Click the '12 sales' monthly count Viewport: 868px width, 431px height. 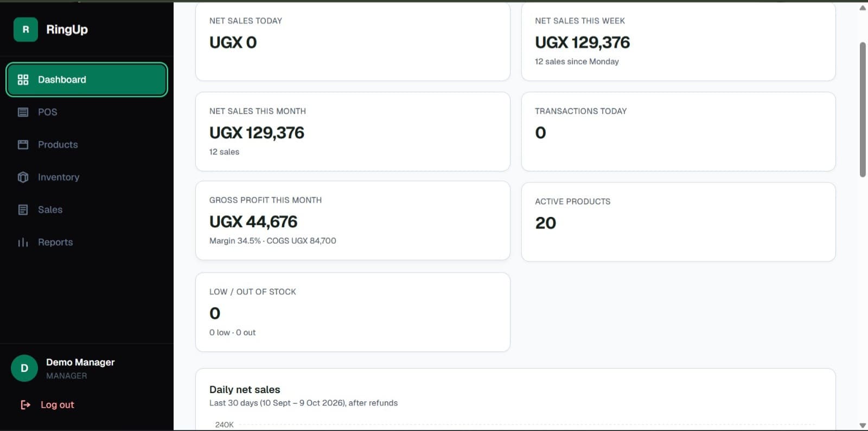(224, 152)
